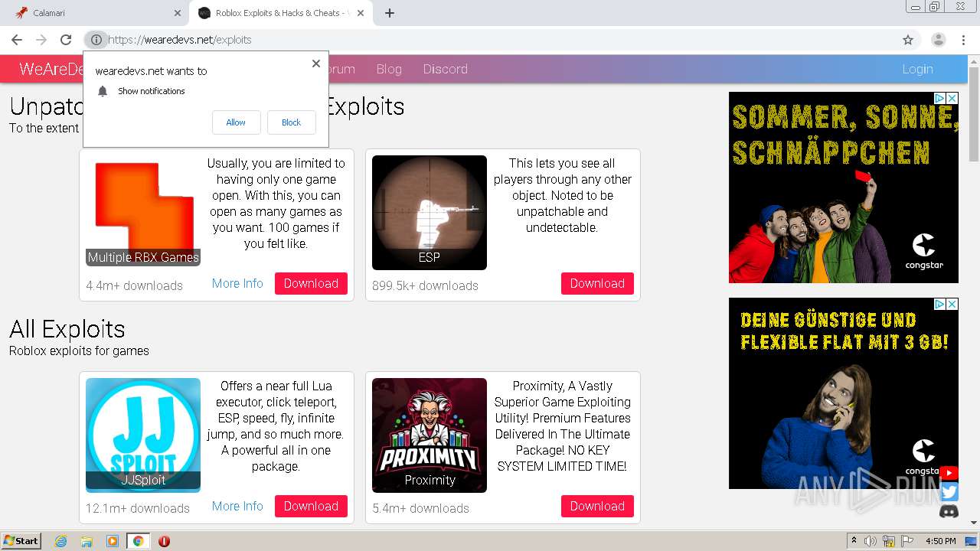
Task: Click the address bar URL
Action: point(181,40)
